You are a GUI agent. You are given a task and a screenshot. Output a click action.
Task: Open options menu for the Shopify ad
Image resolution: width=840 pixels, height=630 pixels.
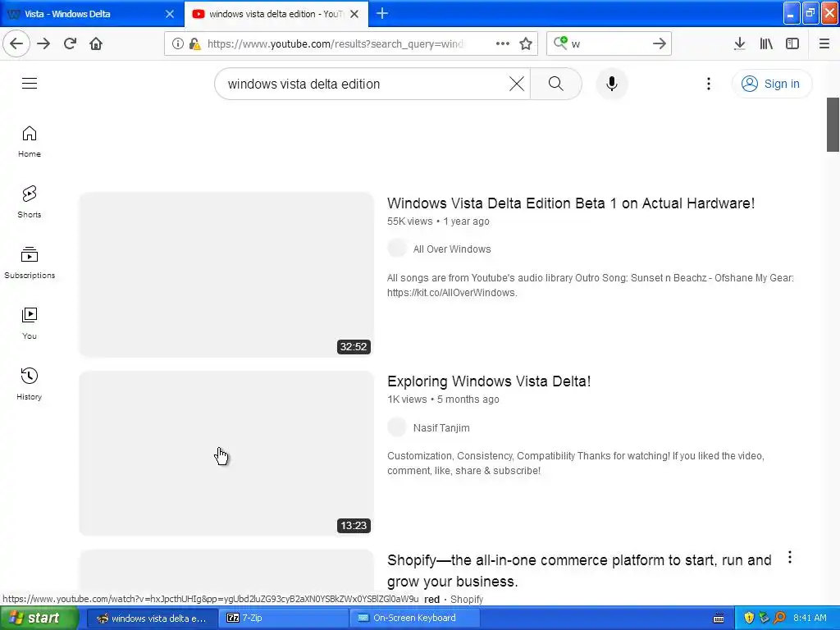click(x=790, y=557)
